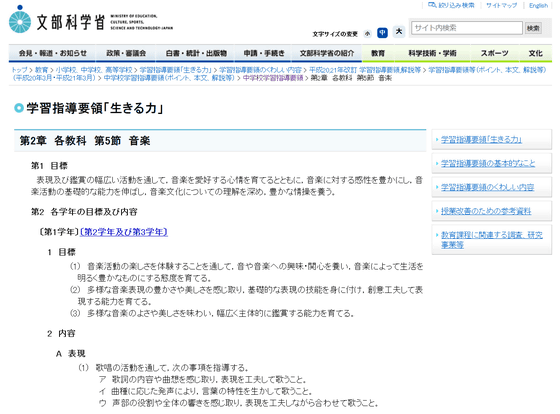Switch the site to English
Viewport: 560px width, 414px height.
coord(538,5)
